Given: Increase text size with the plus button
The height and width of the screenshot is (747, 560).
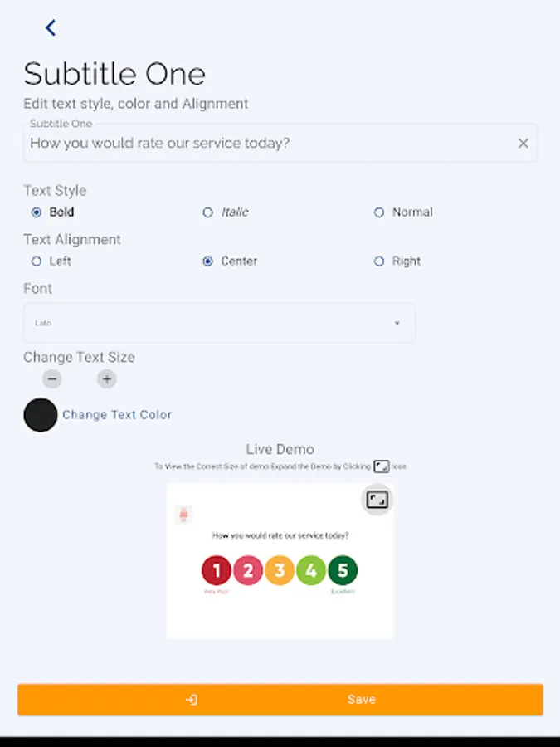Looking at the screenshot, I should pyautogui.click(x=106, y=378).
